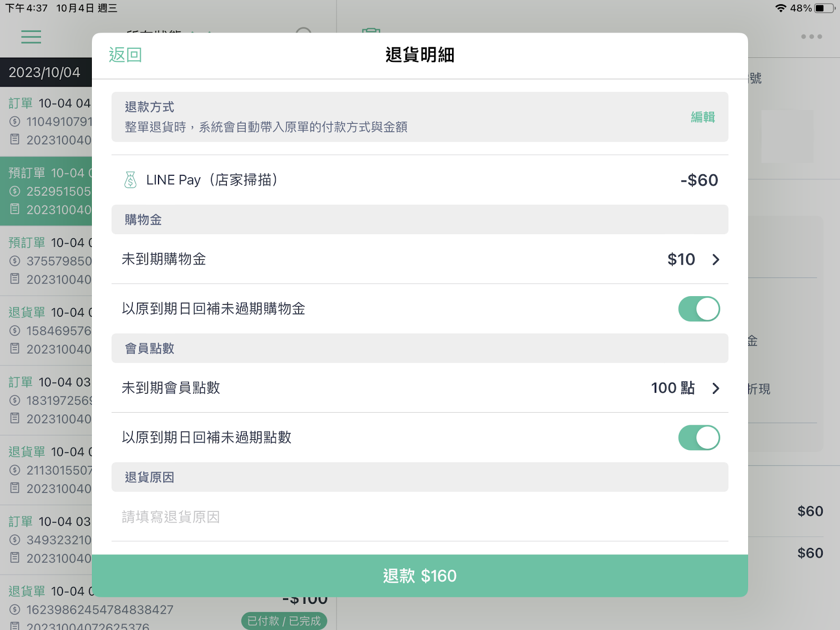Select LINE Pay（店家掃描）refund row
The height and width of the screenshot is (630, 840).
(x=420, y=180)
